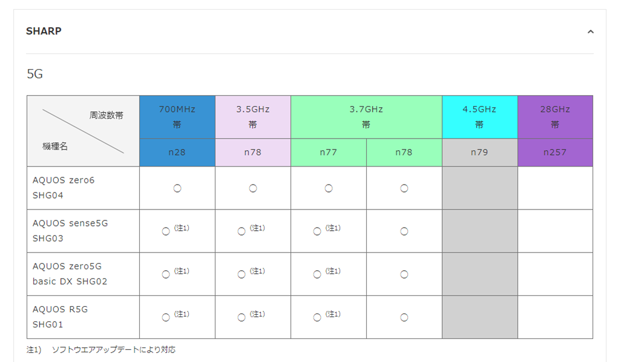Click AQUOS R5G SHG01 row label
This screenshot has width=644, height=362.
coord(61,317)
